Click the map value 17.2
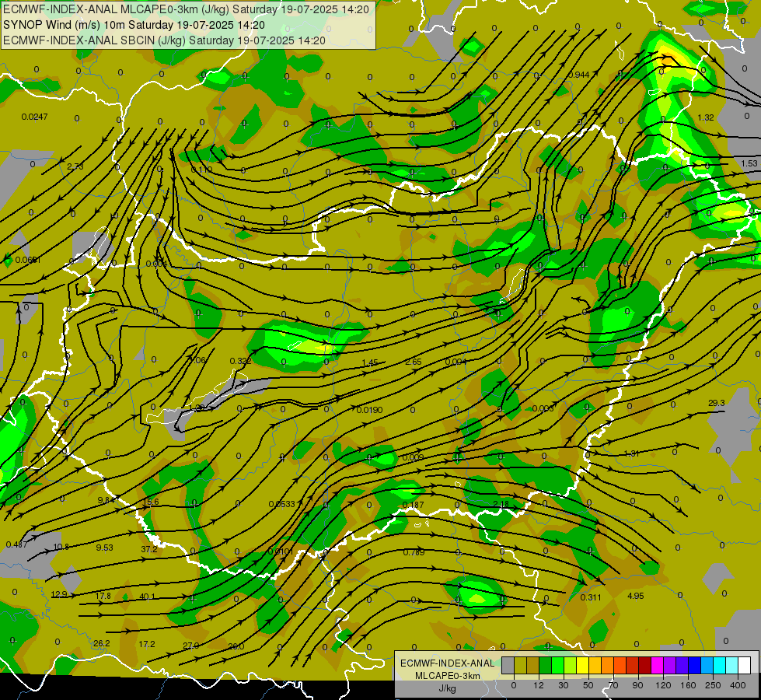 (147, 644)
